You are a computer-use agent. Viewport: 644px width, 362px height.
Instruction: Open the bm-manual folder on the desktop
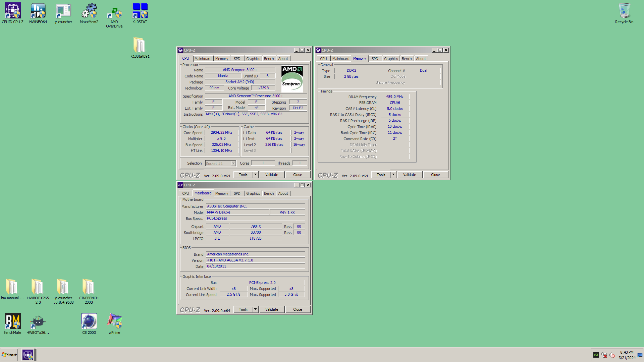[x=12, y=289]
